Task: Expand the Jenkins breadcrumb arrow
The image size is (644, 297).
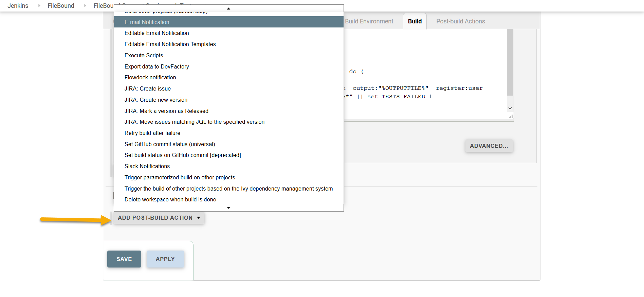Action: [x=39, y=6]
